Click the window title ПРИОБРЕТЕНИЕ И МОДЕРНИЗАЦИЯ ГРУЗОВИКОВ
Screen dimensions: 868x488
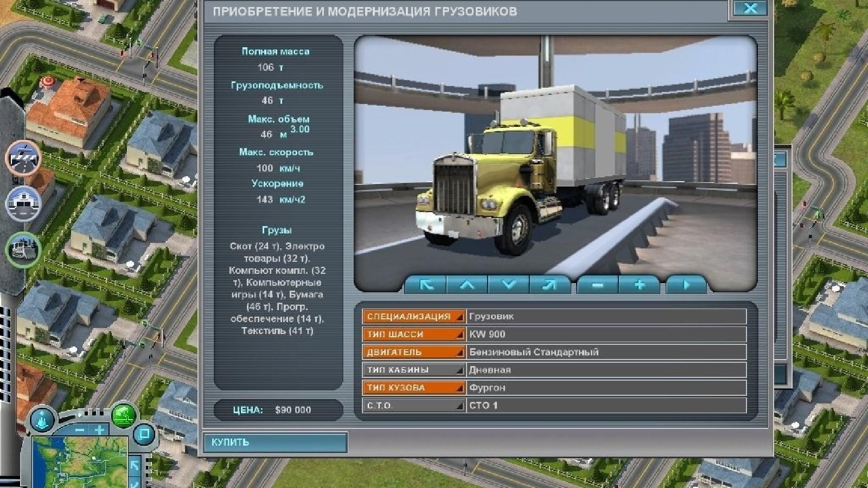tap(365, 11)
